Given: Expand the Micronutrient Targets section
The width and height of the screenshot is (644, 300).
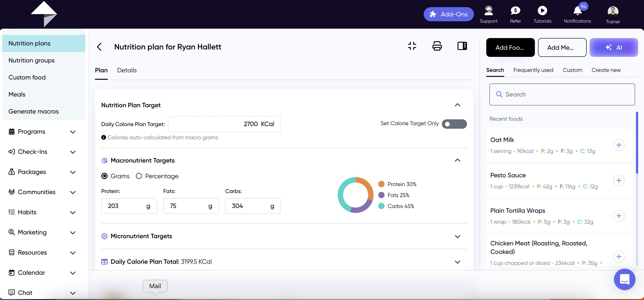Looking at the screenshot, I should pos(457,237).
